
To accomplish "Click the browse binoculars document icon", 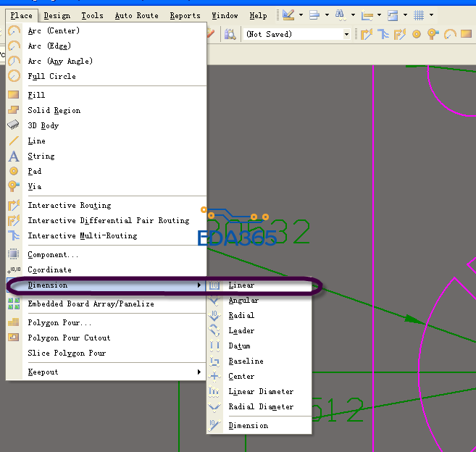I will 230,34.
